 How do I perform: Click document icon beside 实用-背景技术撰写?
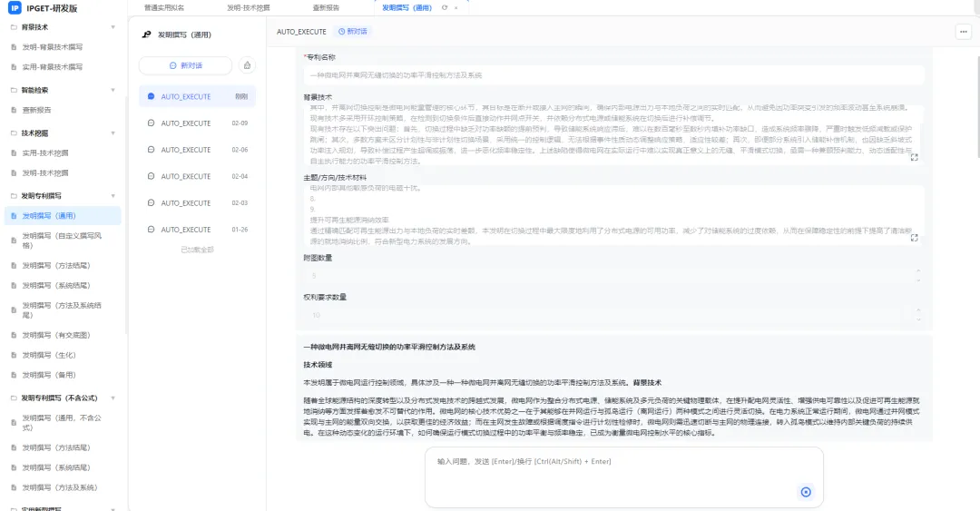14,67
